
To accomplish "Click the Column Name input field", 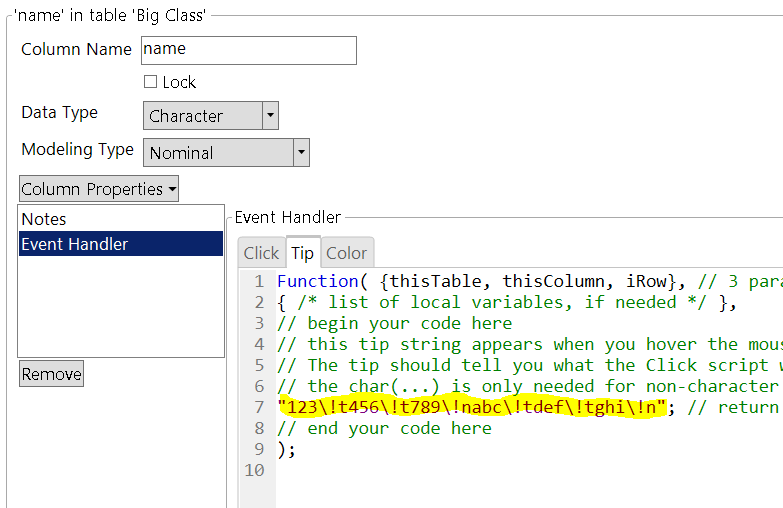I will [x=249, y=50].
